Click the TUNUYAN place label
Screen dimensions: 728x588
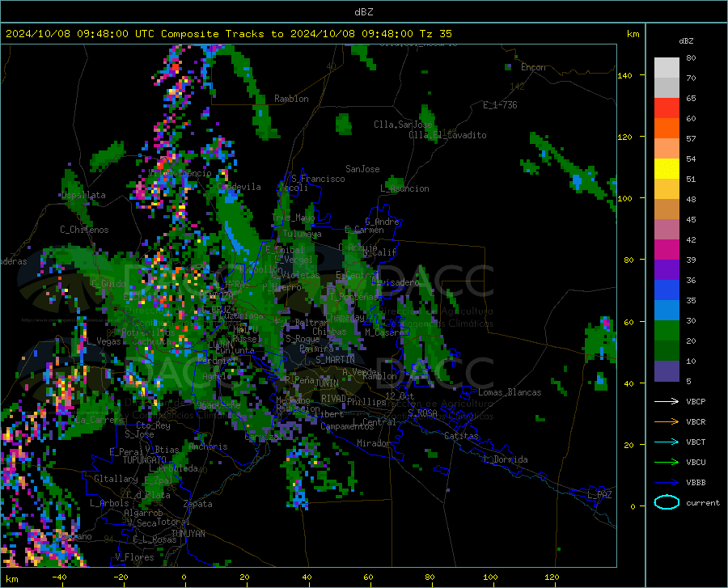click(x=188, y=534)
